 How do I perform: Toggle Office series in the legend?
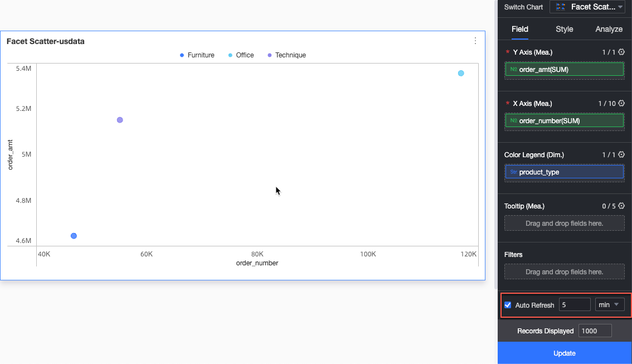point(241,55)
